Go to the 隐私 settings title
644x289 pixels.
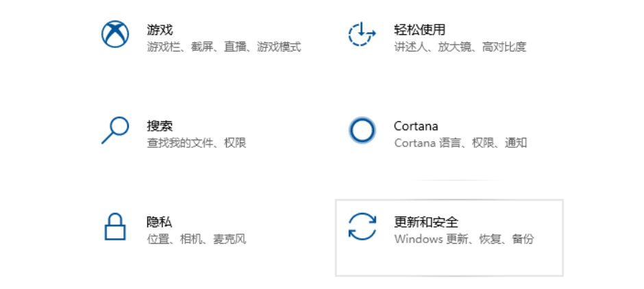(x=160, y=222)
